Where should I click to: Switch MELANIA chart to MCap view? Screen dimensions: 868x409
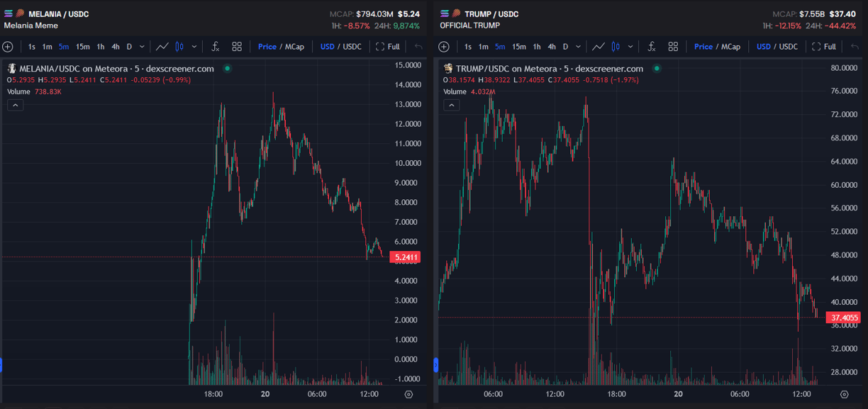click(294, 47)
